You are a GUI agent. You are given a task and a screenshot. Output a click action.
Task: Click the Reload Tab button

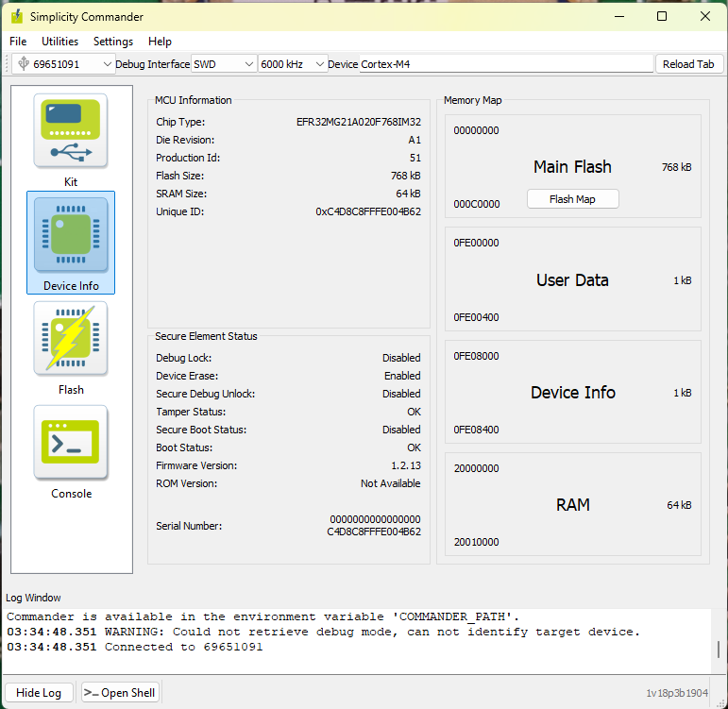[x=689, y=64]
